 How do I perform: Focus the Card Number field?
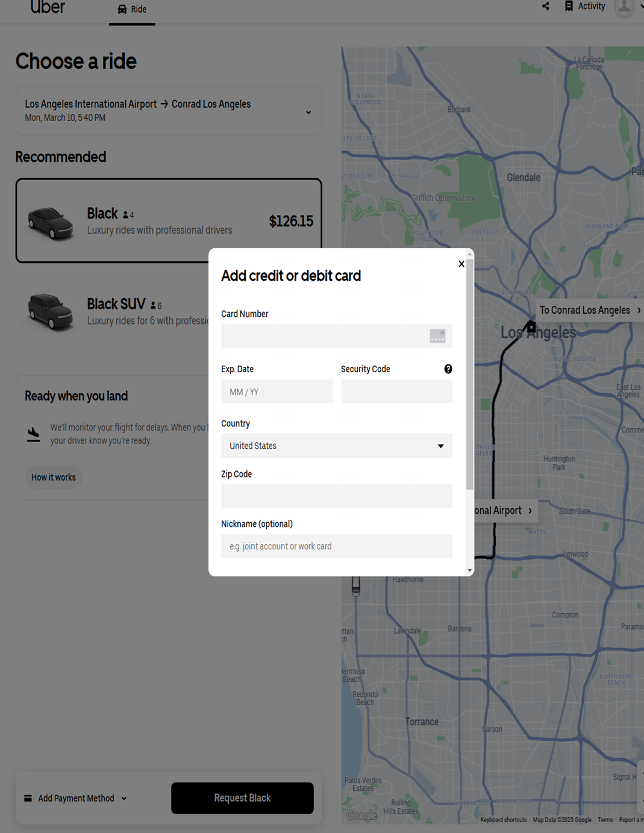tap(337, 336)
